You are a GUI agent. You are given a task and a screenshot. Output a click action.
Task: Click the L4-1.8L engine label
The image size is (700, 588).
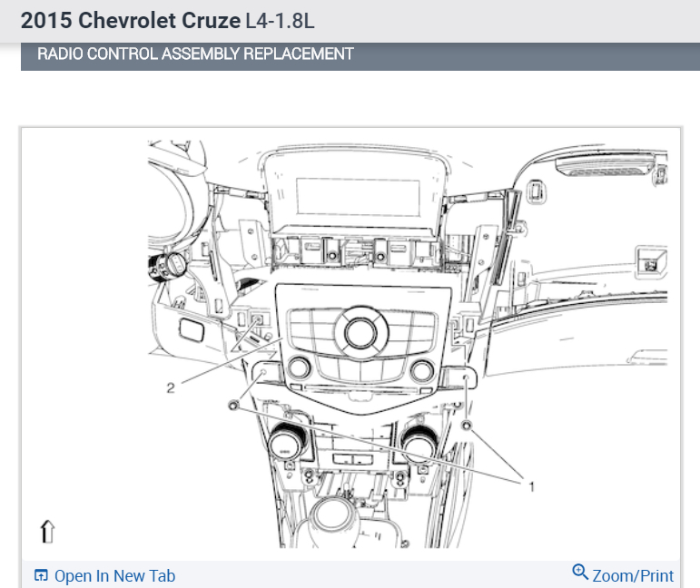(x=280, y=21)
